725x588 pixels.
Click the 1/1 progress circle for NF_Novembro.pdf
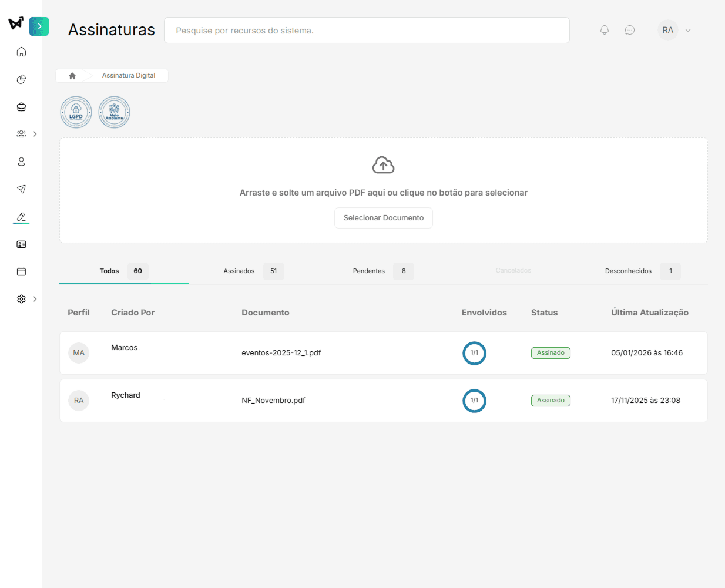pyautogui.click(x=474, y=401)
